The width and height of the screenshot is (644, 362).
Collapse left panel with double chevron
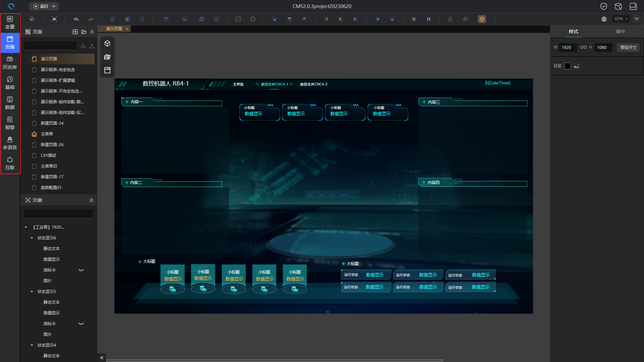click(x=102, y=358)
